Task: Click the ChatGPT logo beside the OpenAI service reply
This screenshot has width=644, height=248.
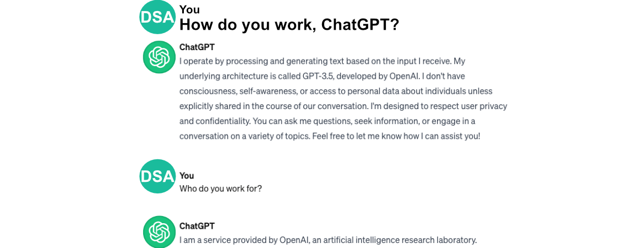Action: point(160,232)
